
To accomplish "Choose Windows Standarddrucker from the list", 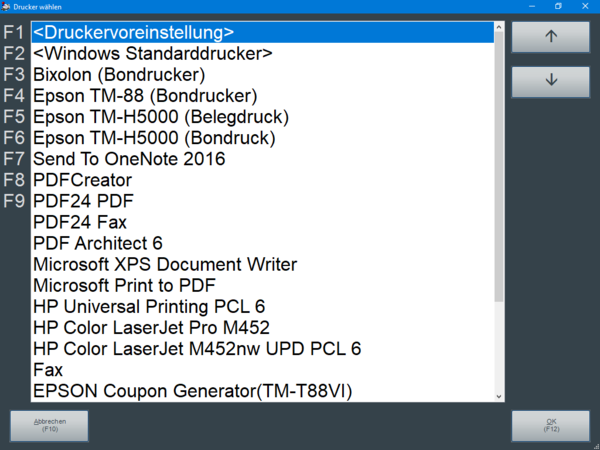I will pyautogui.click(x=152, y=53).
